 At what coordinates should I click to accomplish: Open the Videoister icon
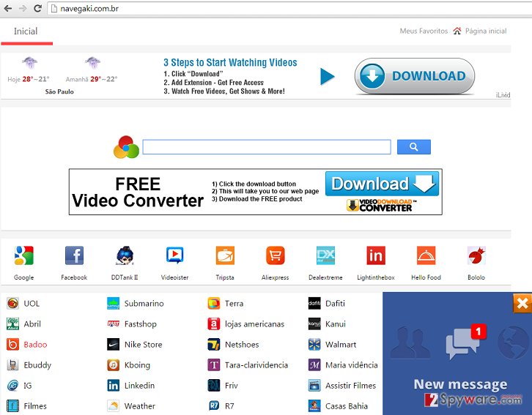(174, 255)
